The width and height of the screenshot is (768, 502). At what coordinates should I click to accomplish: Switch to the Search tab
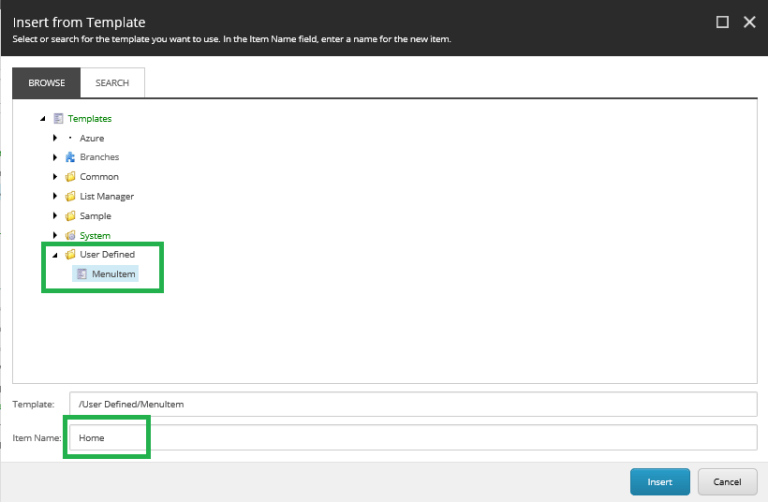(112, 83)
